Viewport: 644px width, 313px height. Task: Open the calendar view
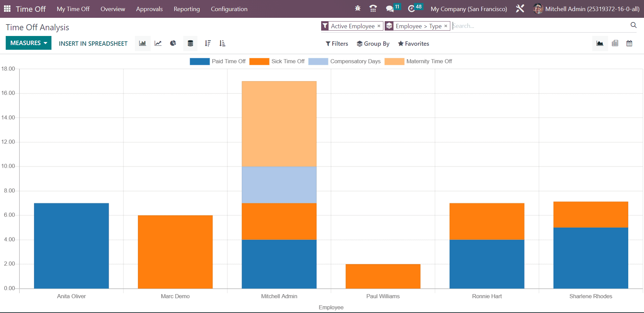629,43
